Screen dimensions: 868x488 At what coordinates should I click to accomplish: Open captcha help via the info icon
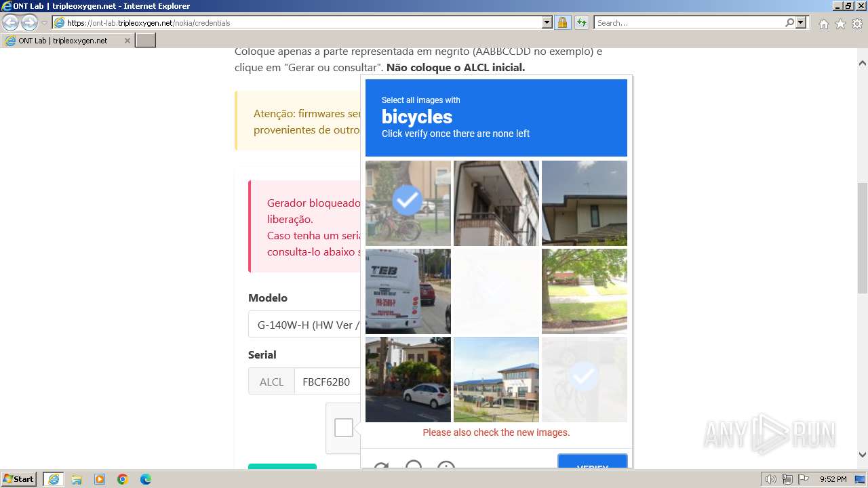coord(446,464)
